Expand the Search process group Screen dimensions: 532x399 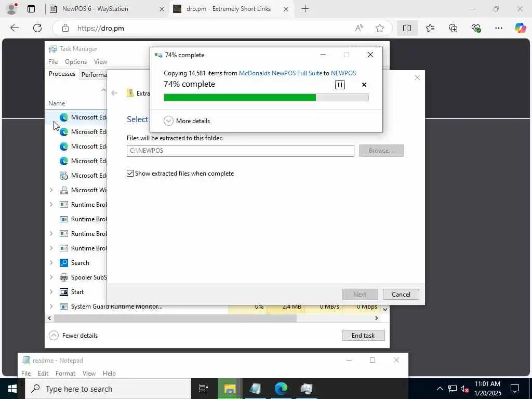point(51,262)
